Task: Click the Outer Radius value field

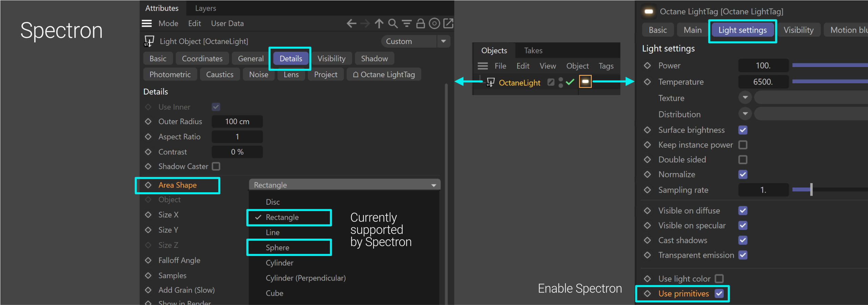Action: [237, 122]
